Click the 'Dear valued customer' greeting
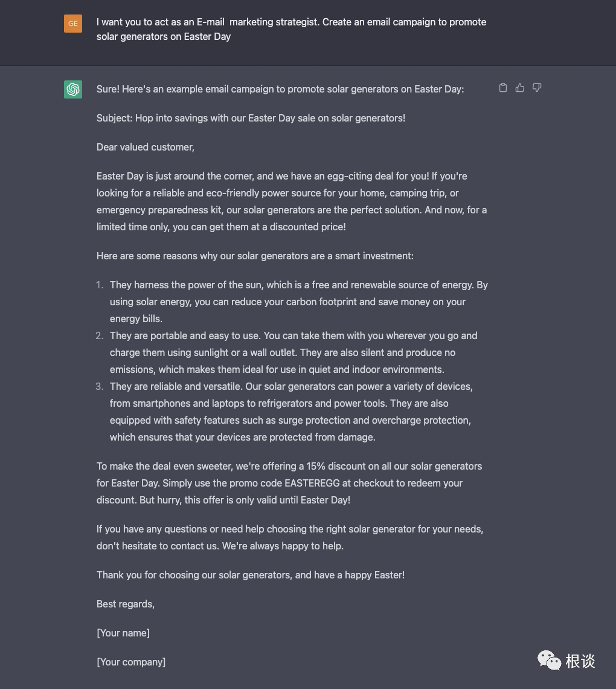 click(x=146, y=147)
